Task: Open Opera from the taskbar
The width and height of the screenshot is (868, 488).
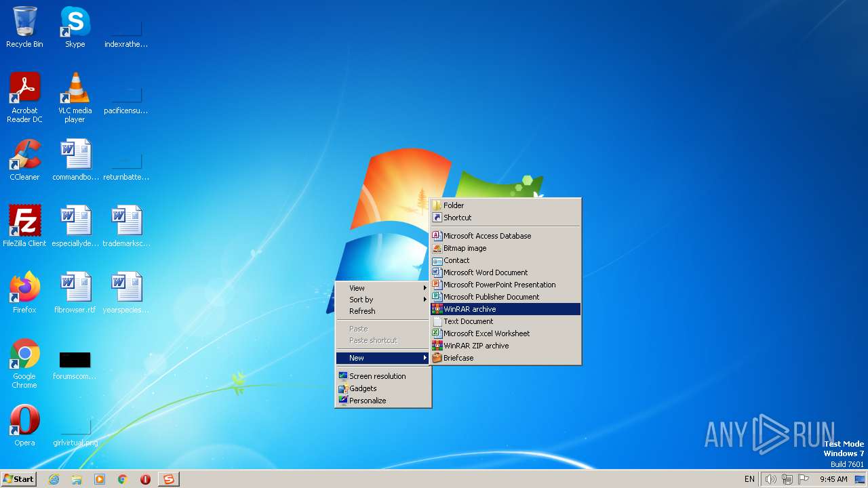Action: pyautogui.click(x=145, y=479)
